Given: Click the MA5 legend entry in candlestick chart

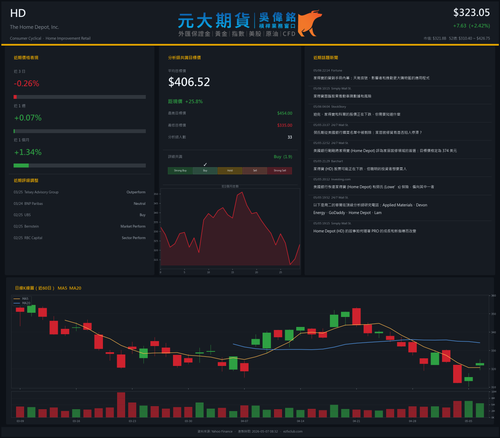Looking at the screenshot, I should 21,299.
